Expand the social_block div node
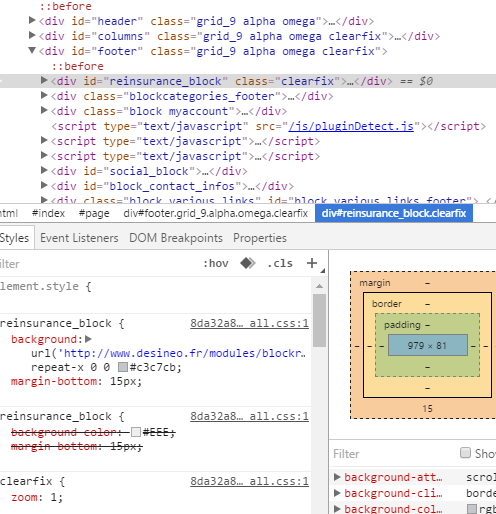The width and height of the screenshot is (496, 514). (44, 170)
